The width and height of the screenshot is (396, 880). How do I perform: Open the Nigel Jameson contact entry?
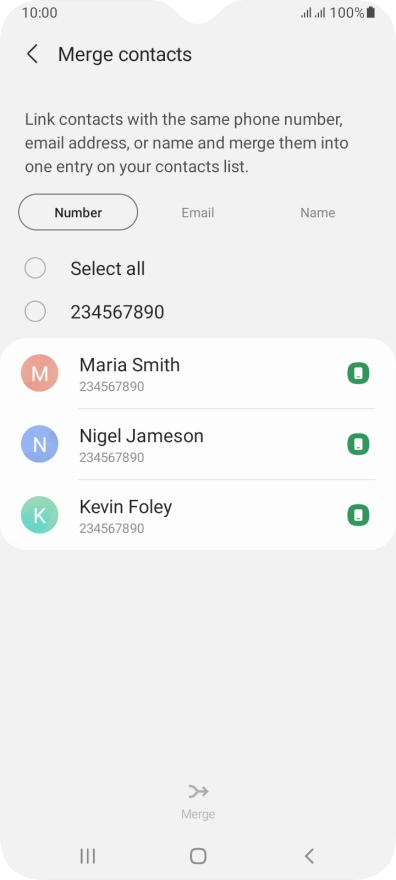(198, 444)
